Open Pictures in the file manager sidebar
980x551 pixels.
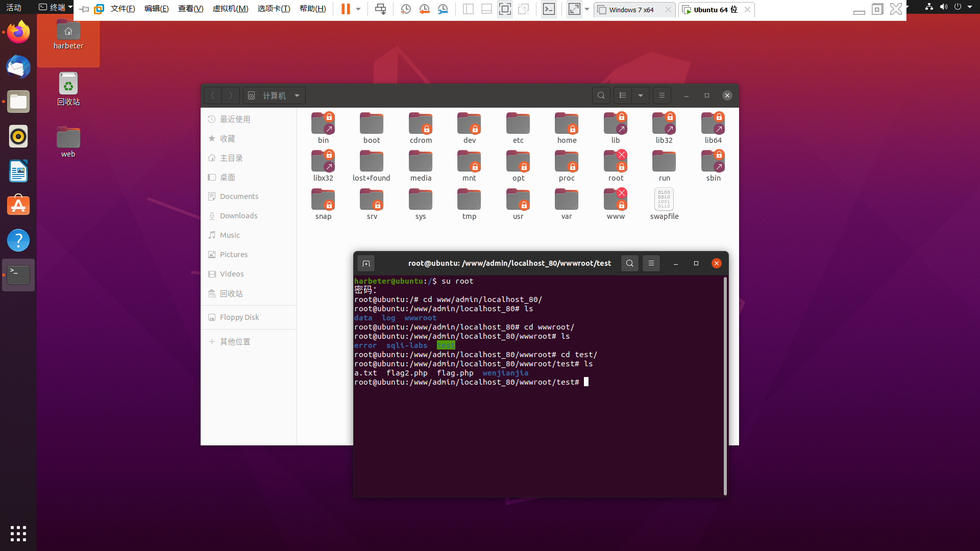click(249, 255)
